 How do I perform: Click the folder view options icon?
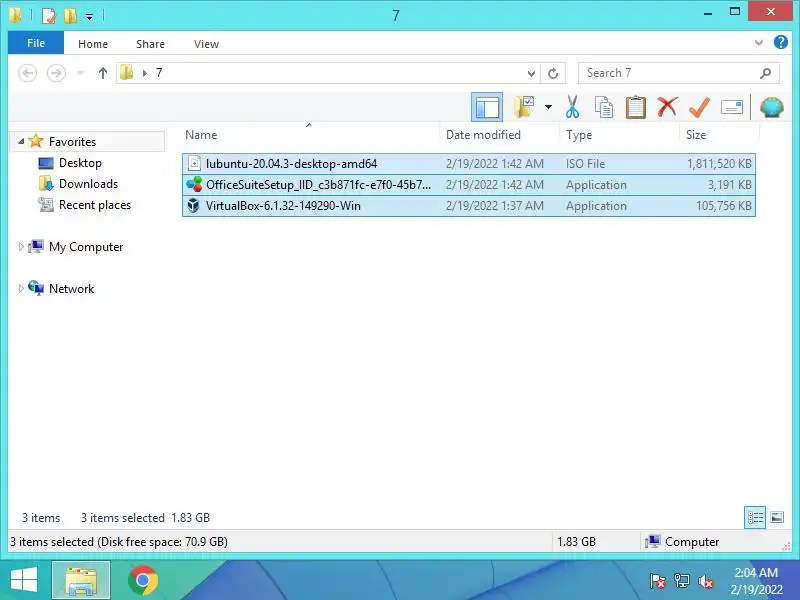524,107
